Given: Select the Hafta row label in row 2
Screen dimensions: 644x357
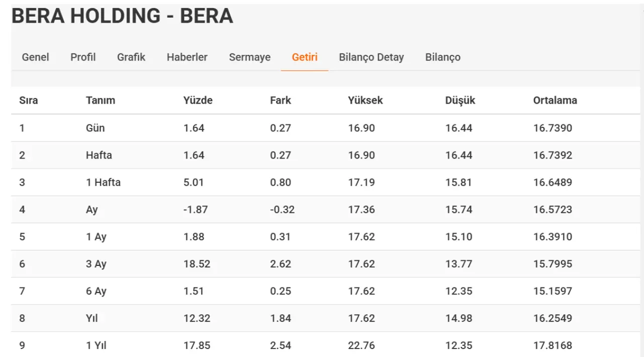Looking at the screenshot, I should coord(99,155).
